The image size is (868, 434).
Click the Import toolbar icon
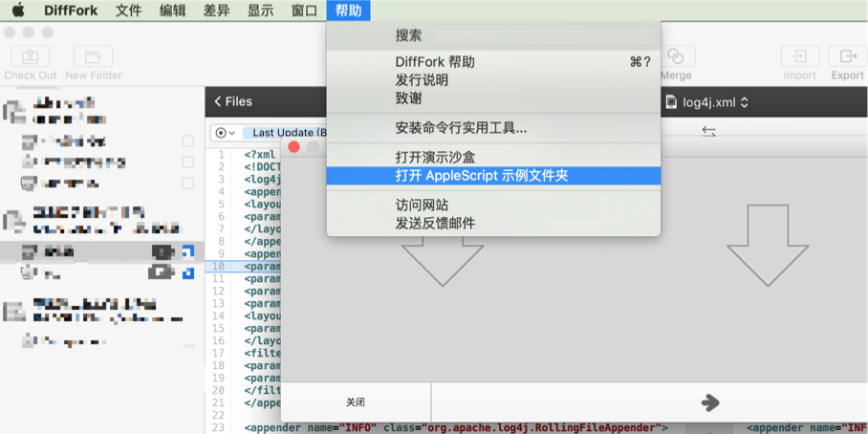(x=799, y=56)
